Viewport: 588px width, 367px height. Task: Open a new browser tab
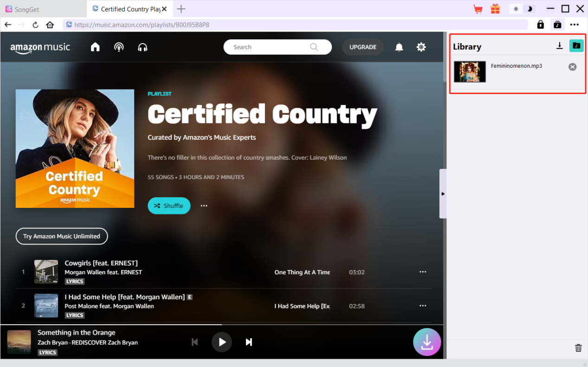tap(181, 9)
